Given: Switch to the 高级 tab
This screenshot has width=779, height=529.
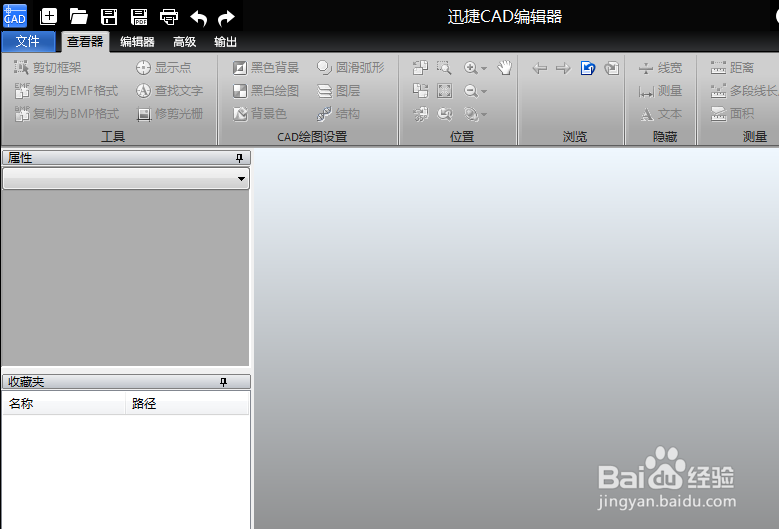Looking at the screenshot, I should [x=184, y=42].
